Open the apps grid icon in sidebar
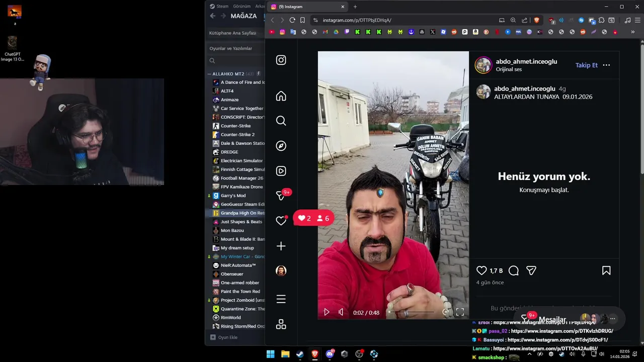Viewport: 644px width, 362px height. pos(281,324)
